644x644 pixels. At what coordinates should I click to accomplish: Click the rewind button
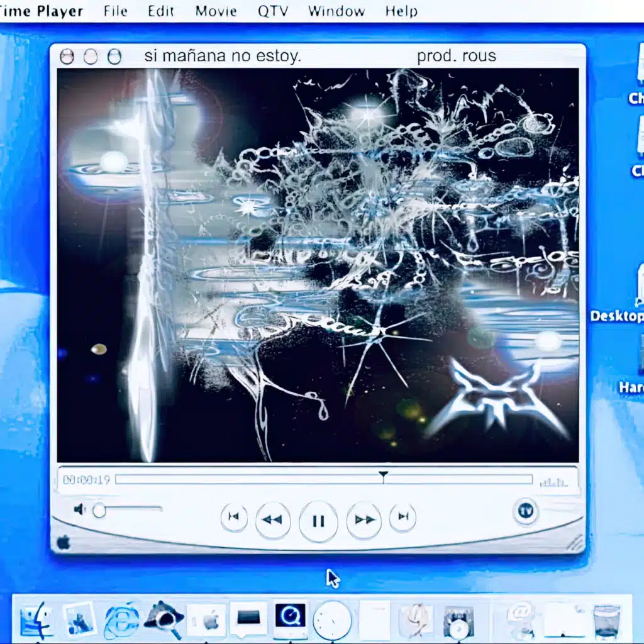272,520
